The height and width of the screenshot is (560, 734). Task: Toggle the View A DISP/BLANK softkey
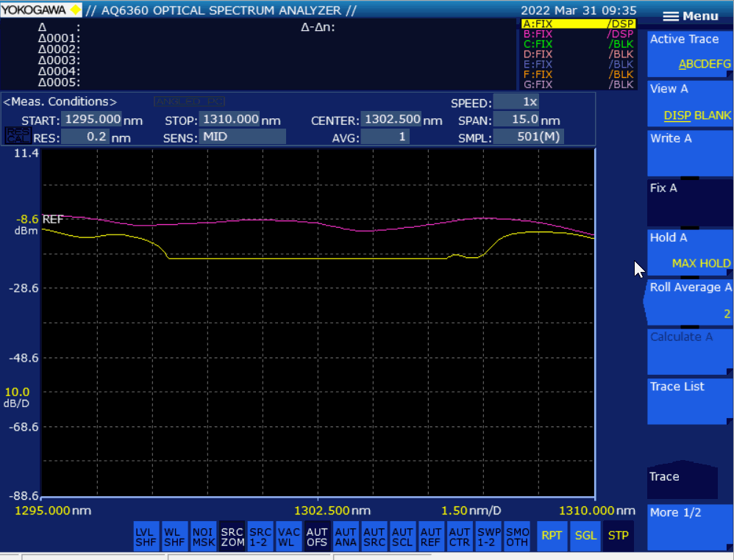(x=690, y=104)
